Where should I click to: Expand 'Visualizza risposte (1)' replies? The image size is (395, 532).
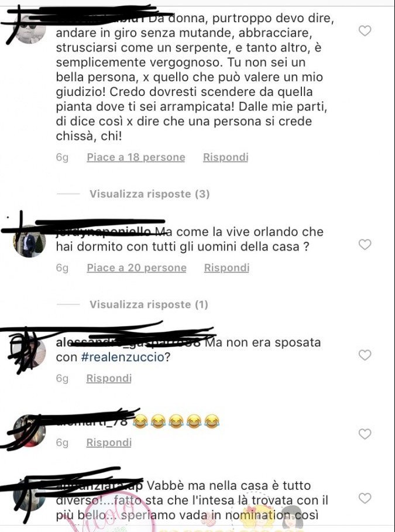tap(149, 304)
